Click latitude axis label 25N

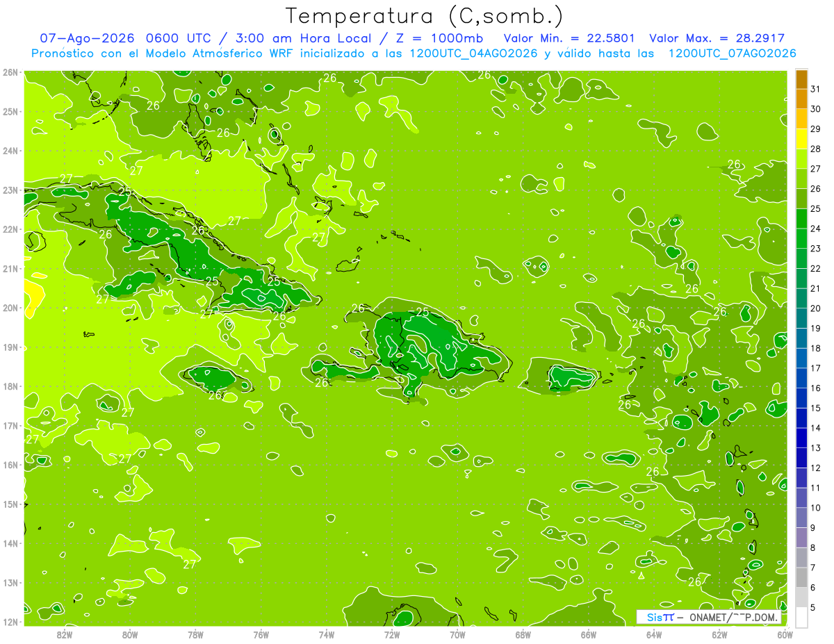[x=10, y=112]
